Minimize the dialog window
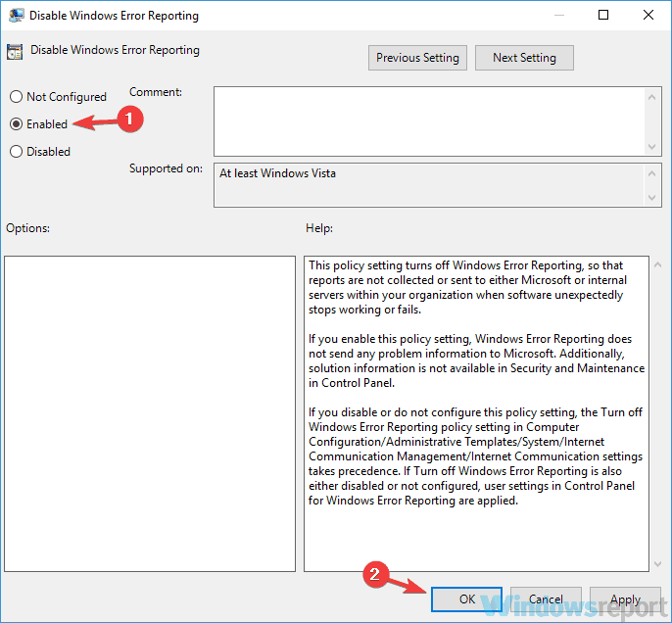The width and height of the screenshot is (672, 623). click(558, 15)
